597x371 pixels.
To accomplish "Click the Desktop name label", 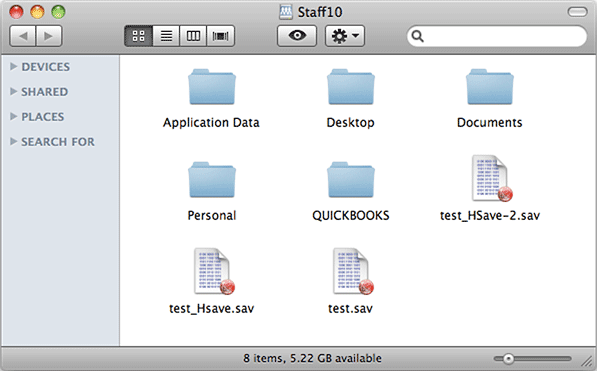I will coord(351,123).
